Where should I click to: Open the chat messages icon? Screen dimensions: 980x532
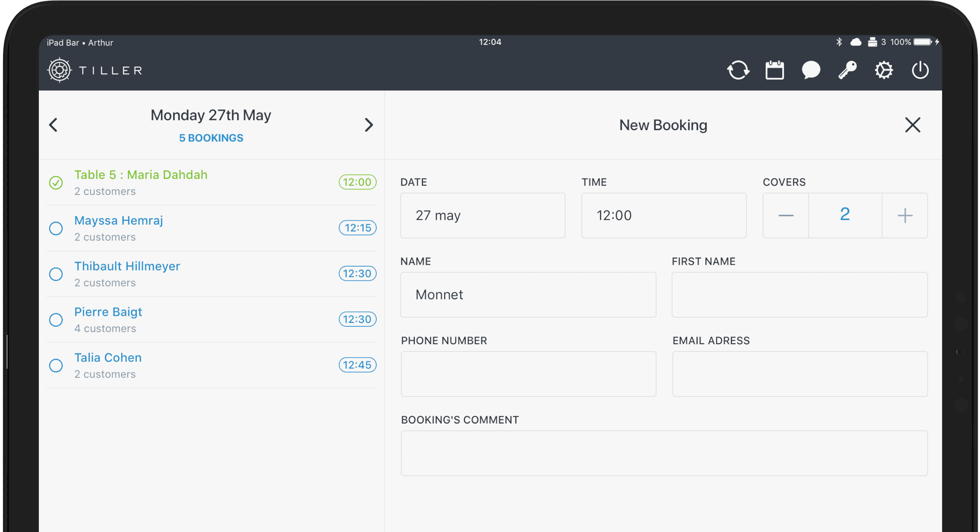pyautogui.click(x=811, y=70)
